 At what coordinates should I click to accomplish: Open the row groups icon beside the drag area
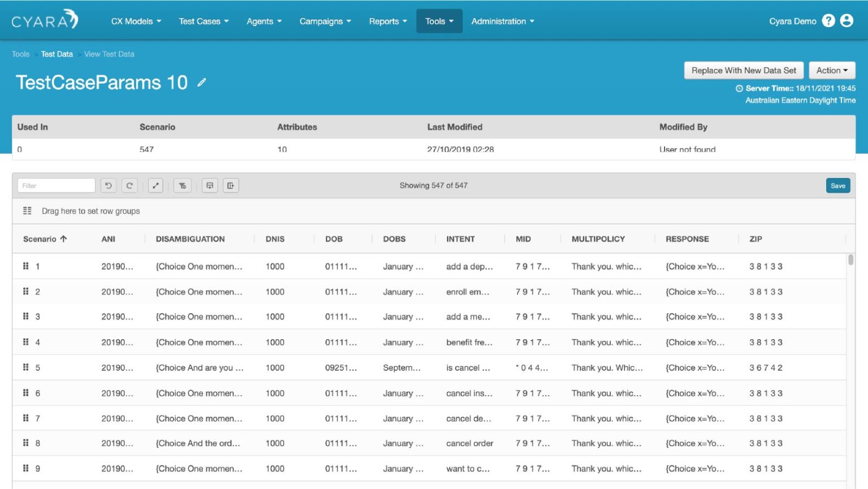[x=26, y=210]
